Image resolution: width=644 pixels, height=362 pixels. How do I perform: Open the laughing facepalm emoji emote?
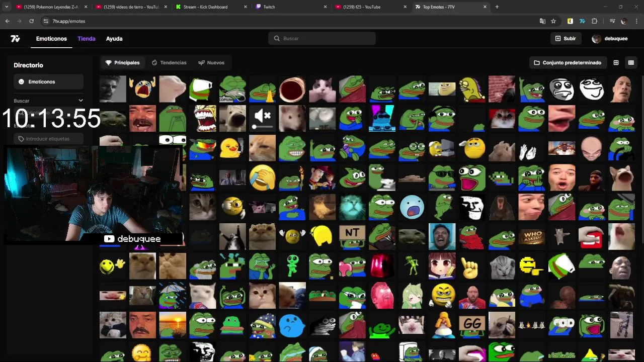tap(262, 178)
